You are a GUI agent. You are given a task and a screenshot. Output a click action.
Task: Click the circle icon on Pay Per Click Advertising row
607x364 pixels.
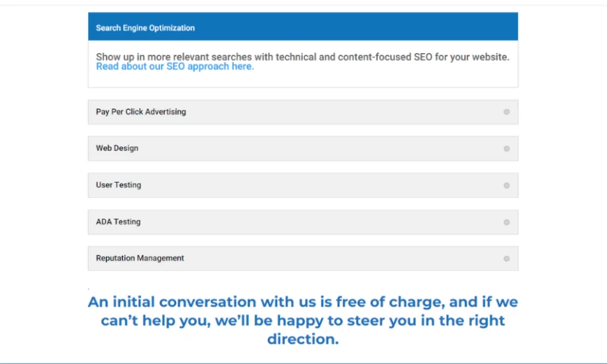pyautogui.click(x=506, y=112)
